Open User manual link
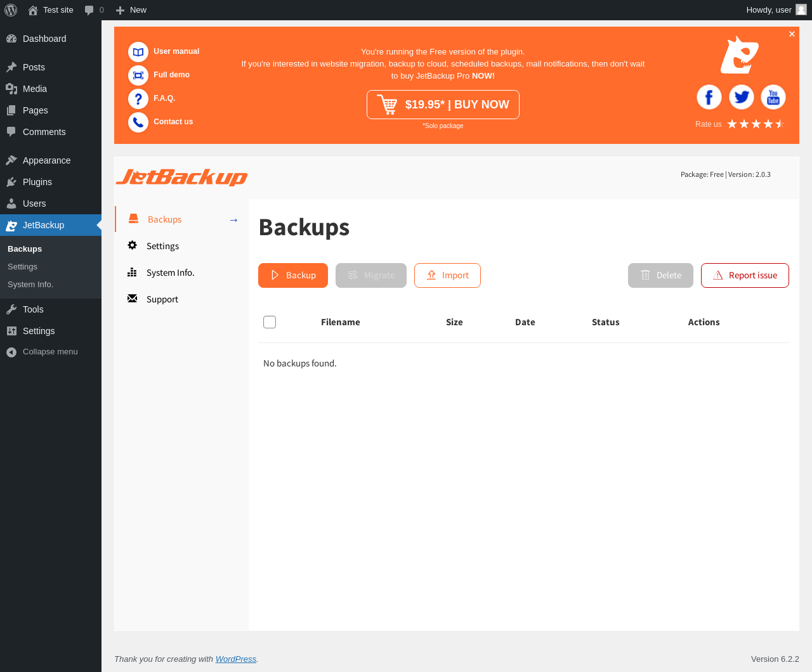The height and width of the screenshot is (672, 812). coord(176,51)
